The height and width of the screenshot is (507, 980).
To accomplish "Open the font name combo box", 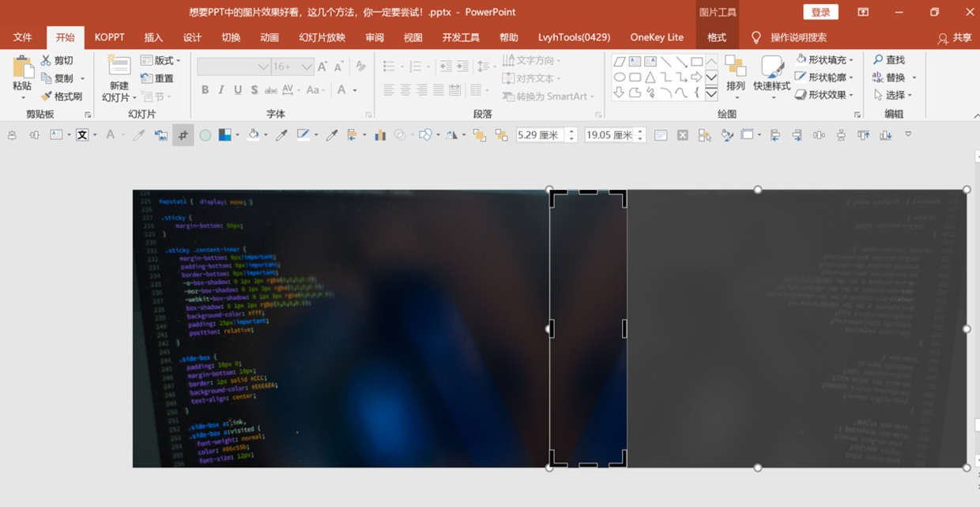I will click(234, 67).
